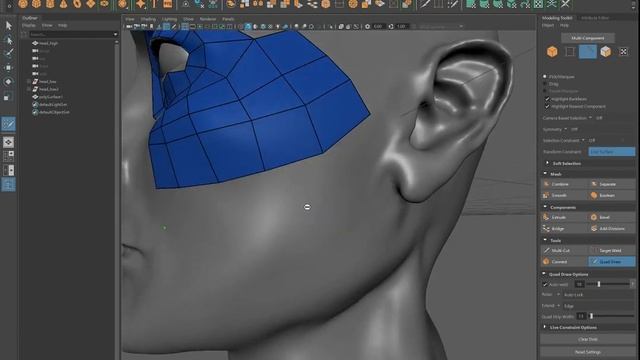Activate the Scale tool in the toolbox
Image resolution: width=640 pixels, height=360 pixels.
pos(9,97)
